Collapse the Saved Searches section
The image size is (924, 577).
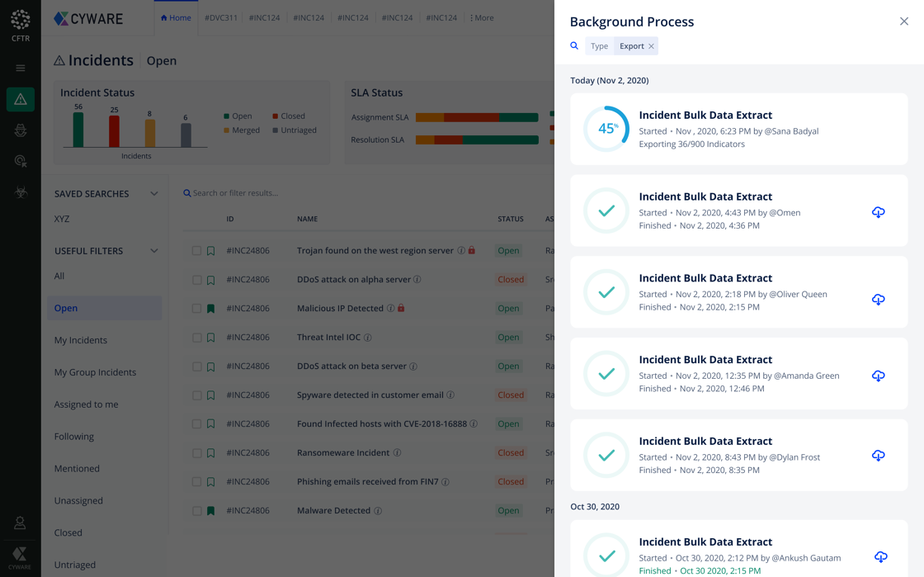point(153,194)
